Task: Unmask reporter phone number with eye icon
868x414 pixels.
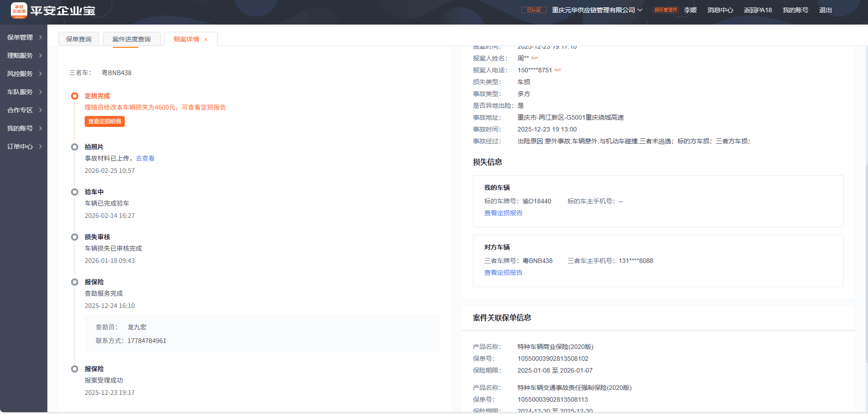Action: click(x=557, y=70)
